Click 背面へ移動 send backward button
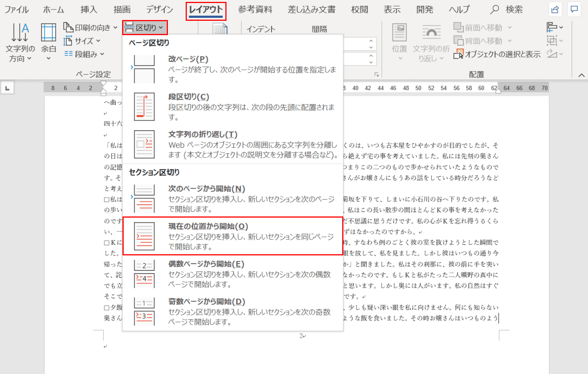 [478, 41]
